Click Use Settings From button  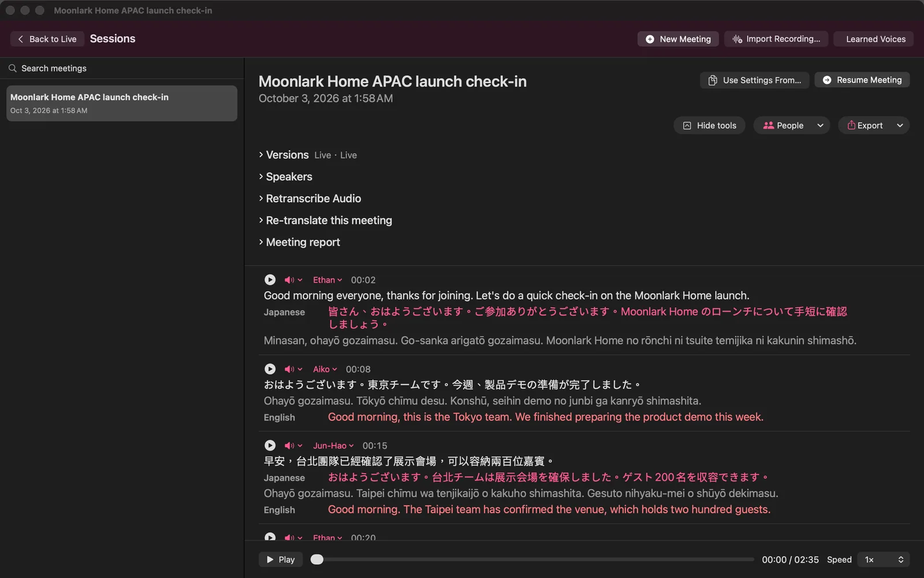tap(754, 80)
